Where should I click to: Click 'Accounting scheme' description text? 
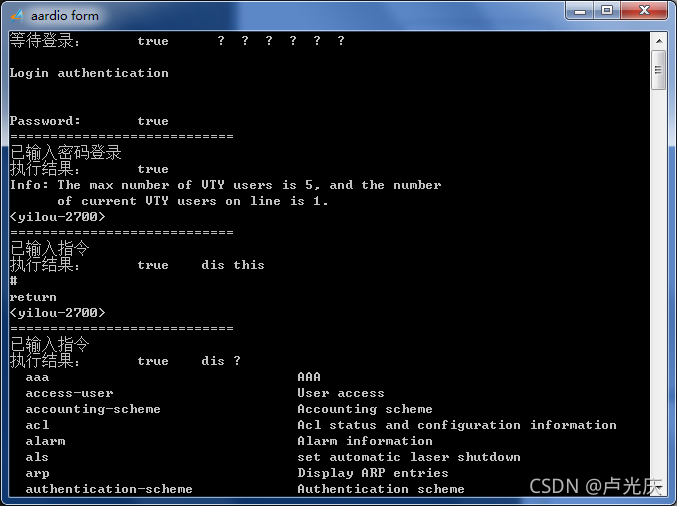[365, 409]
